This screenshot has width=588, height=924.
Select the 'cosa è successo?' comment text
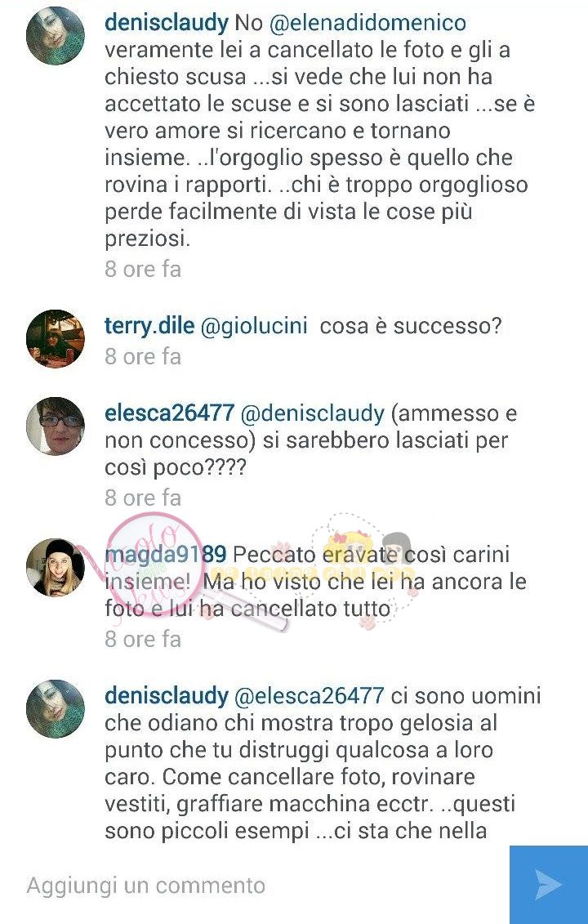click(411, 326)
